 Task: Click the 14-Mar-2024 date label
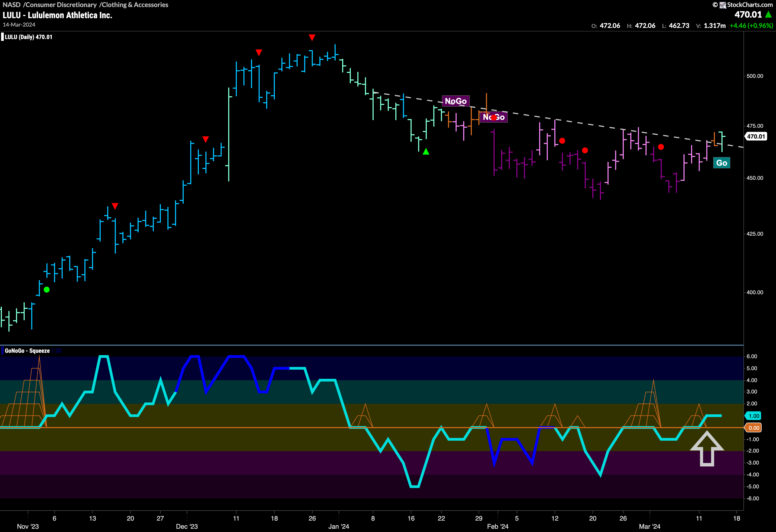click(19, 25)
